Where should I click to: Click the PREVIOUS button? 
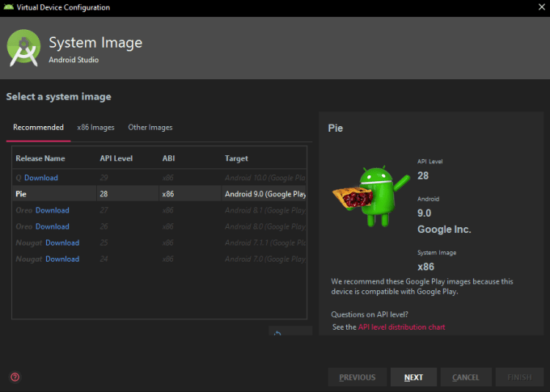[357, 377]
